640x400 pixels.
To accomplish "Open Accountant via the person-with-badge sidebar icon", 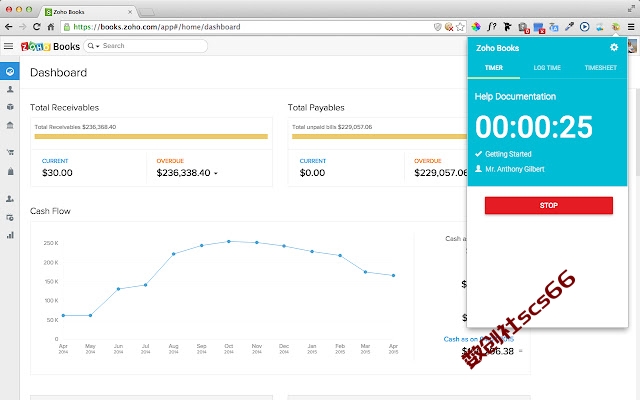I will coord(10,199).
